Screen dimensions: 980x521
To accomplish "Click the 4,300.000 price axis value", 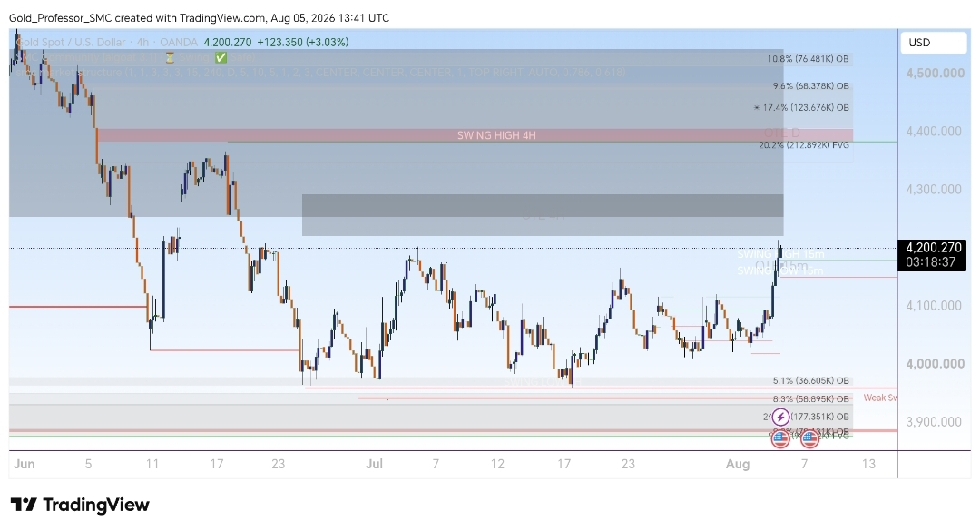I will point(934,190).
